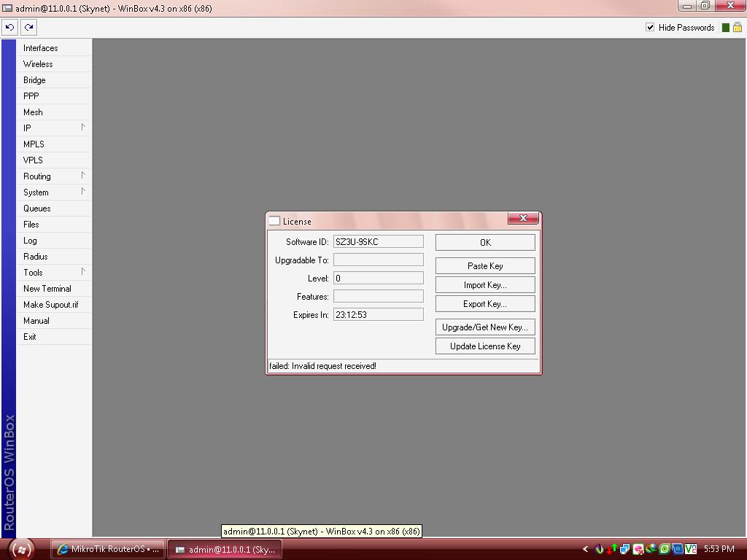Screen dimensions: 747x560
Task: Click the Undo arrow icon
Action: [9, 27]
